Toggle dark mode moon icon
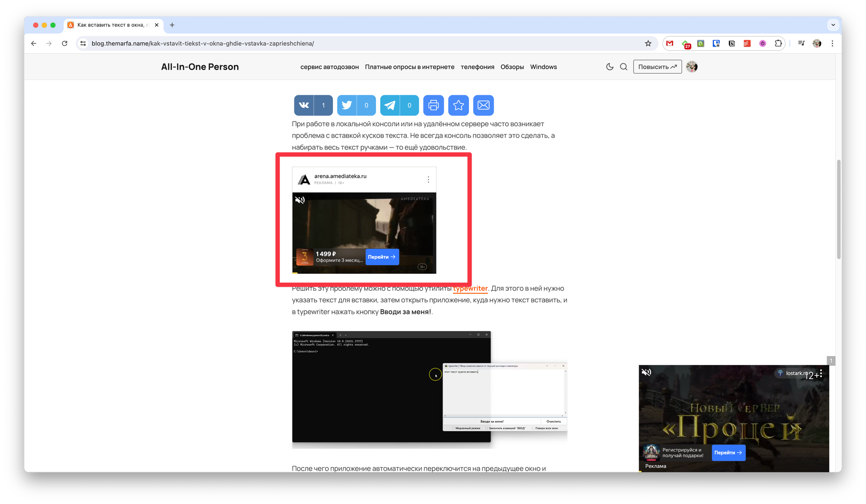866x504 pixels. pyautogui.click(x=610, y=67)
